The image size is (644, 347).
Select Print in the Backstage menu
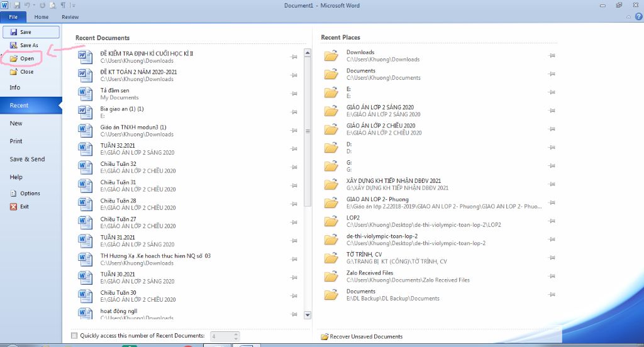click(16, 141)
